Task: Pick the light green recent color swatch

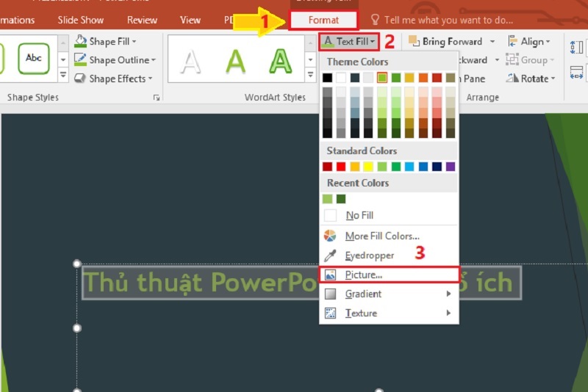Action: (x=327, y=199)
